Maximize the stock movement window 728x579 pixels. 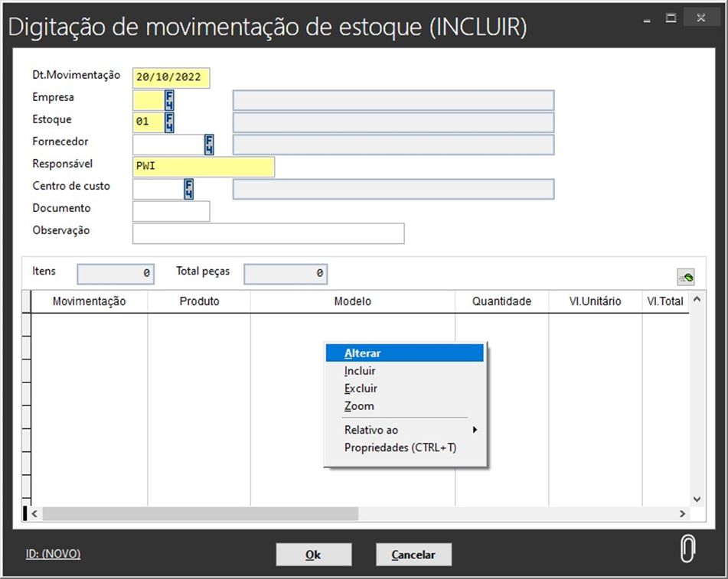671,18
